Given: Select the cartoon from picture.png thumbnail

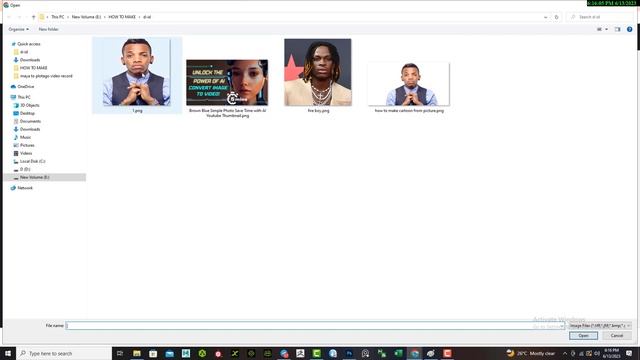Looking at the screenshot, I should pyautogui.click(x=409, y=87).
